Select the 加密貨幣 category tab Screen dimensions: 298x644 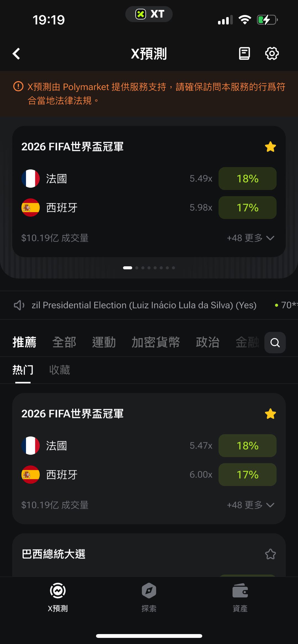coord(156,342)
